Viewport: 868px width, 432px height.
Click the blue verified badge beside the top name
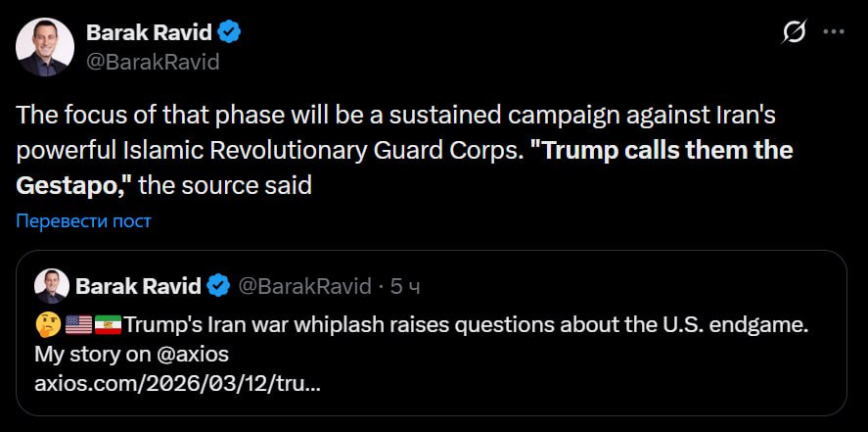pos(229,32)
